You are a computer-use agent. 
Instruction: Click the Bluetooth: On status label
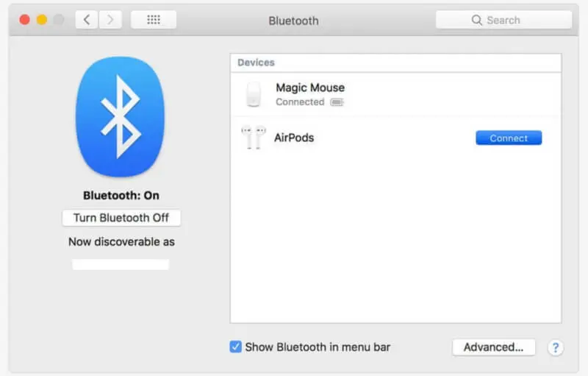pyautogui.click(x=121, y=196)
